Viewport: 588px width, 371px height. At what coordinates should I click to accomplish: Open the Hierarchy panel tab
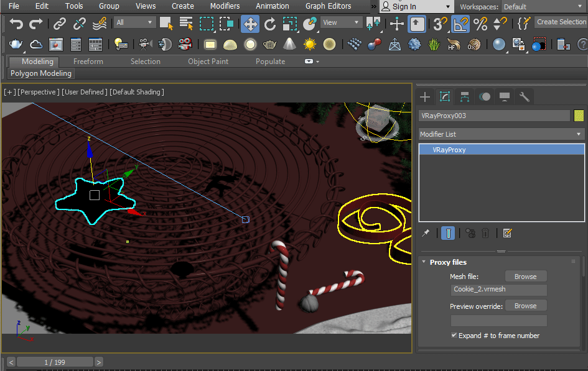click(464, 97)
